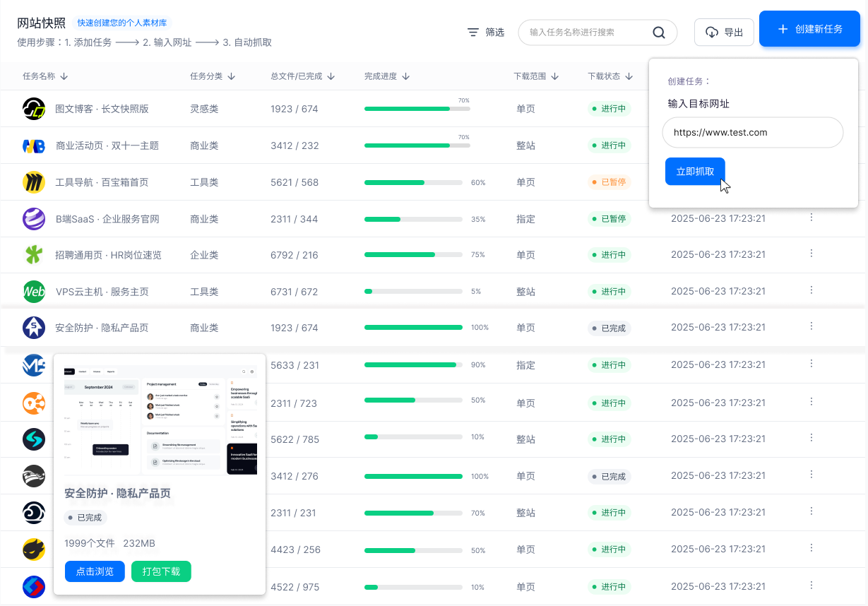868x606 pixels.
Task: Select the green 招聘通用页 clover icon
Action: click(x=34, y=255)
